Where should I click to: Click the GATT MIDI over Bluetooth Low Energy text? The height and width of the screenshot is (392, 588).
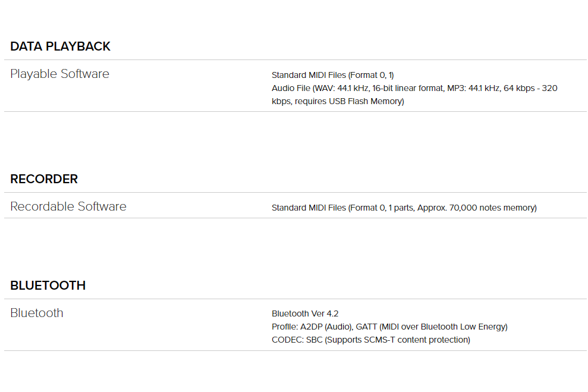432,327
